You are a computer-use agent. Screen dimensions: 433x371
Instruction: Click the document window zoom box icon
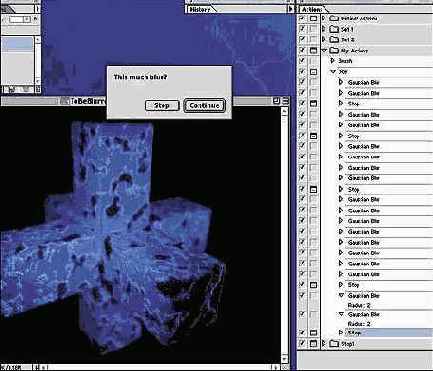coord(276,100)
